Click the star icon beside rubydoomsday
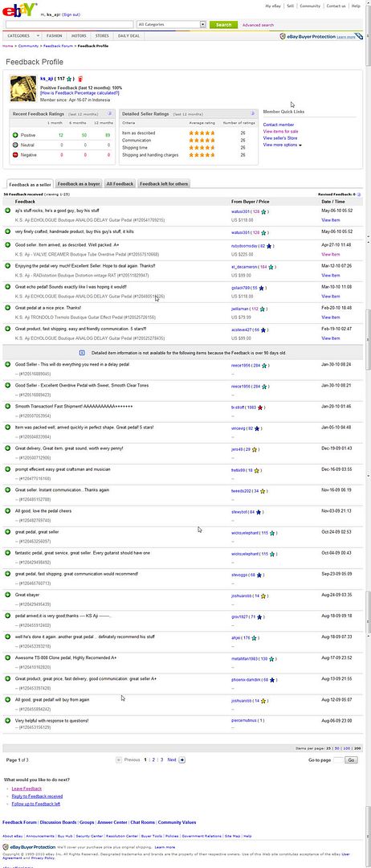Screen dimensions: 371x868 click(269, 245)
